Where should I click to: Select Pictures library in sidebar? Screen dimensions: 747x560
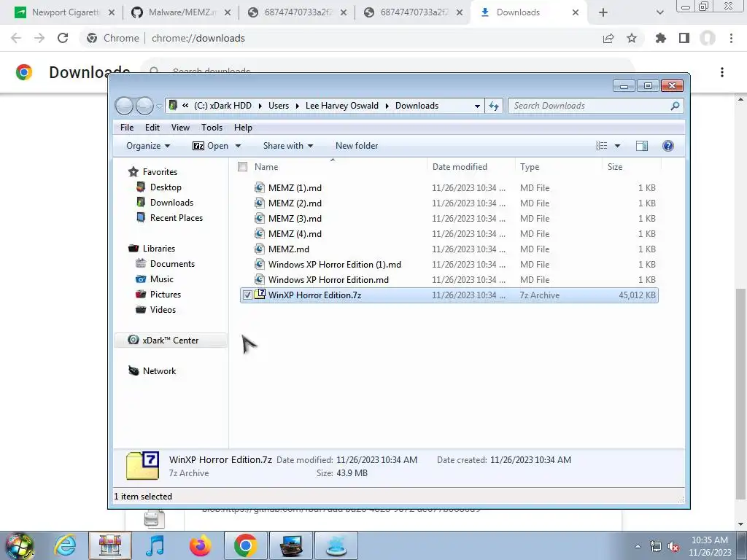tap(166, 295)
